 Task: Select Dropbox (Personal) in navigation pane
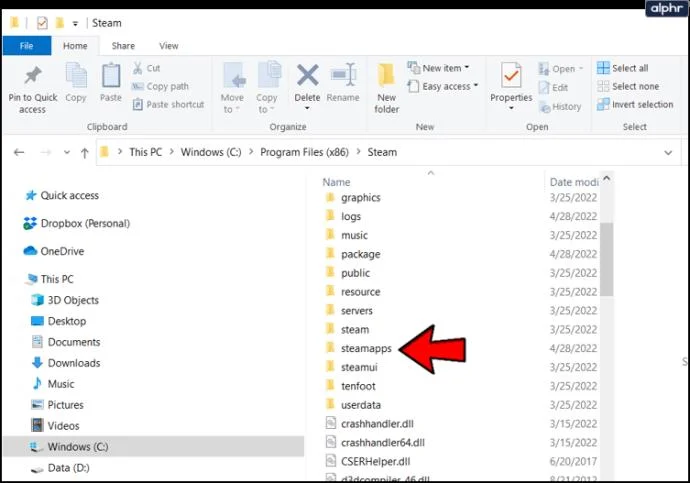[77, 223]
